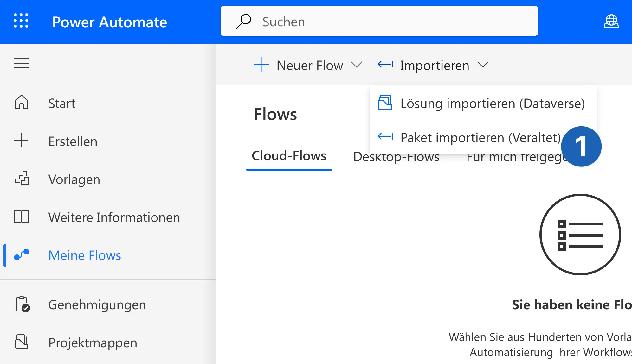Viewport: 632px width, 364px height.
Task: Click the empty-state list illustration
Action: 580,235
